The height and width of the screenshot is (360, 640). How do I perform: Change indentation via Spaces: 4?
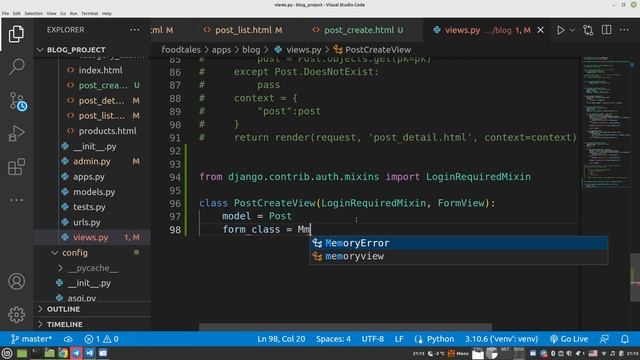(x=333, y=339)
